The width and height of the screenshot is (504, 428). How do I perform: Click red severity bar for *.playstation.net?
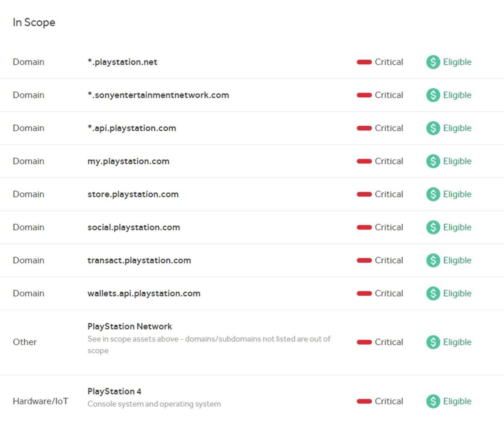364,62
